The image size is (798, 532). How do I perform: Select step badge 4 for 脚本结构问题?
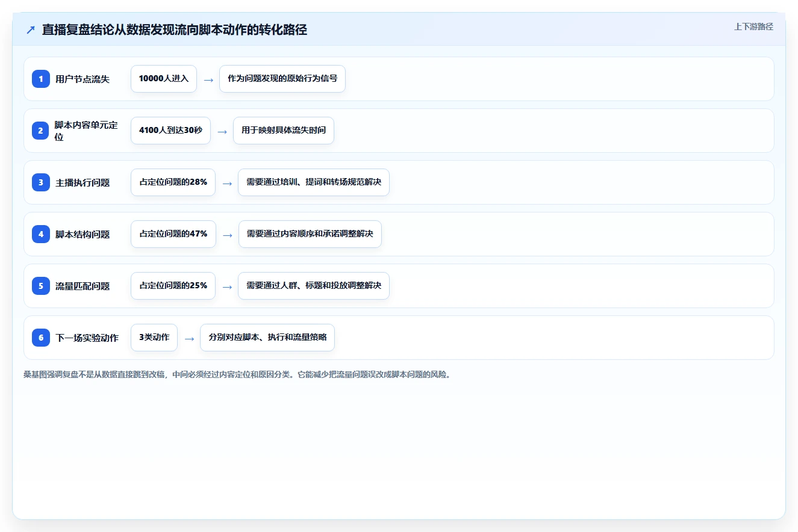[x=41, y=234]
